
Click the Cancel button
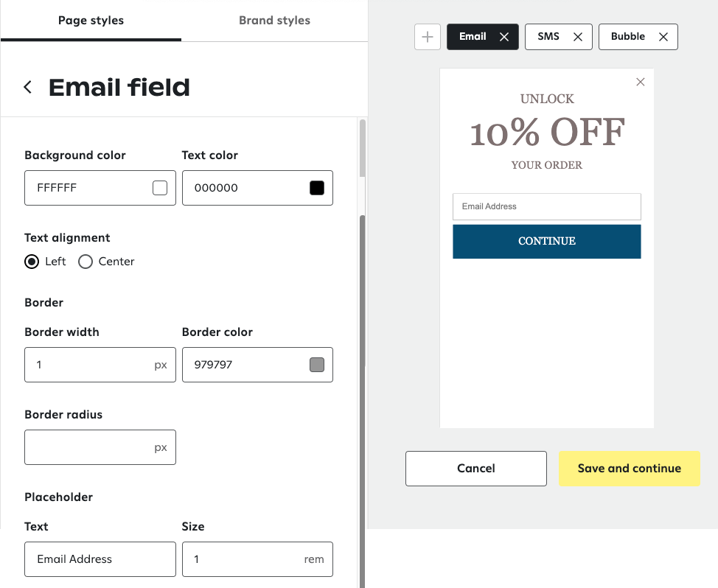(x=475, y=468)
